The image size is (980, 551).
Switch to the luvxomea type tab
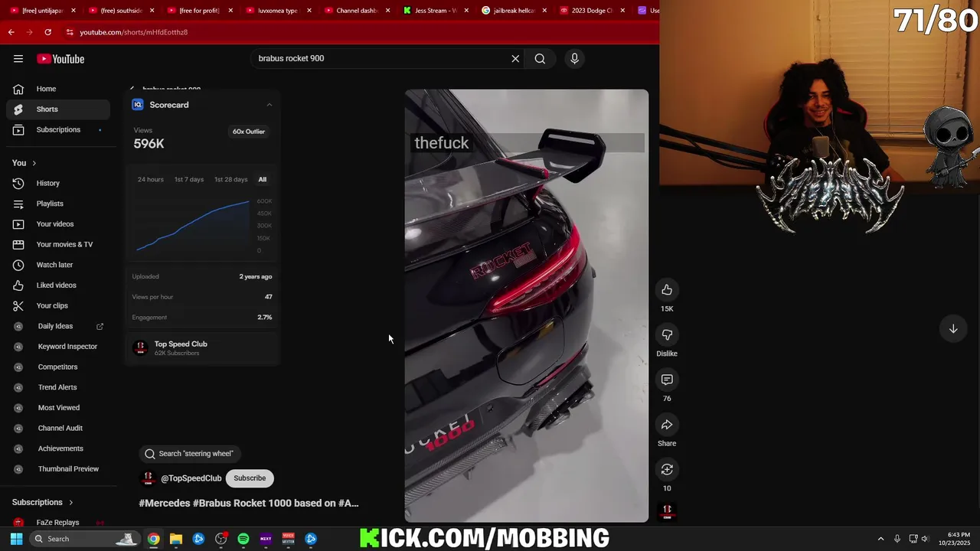click(278, 11)
